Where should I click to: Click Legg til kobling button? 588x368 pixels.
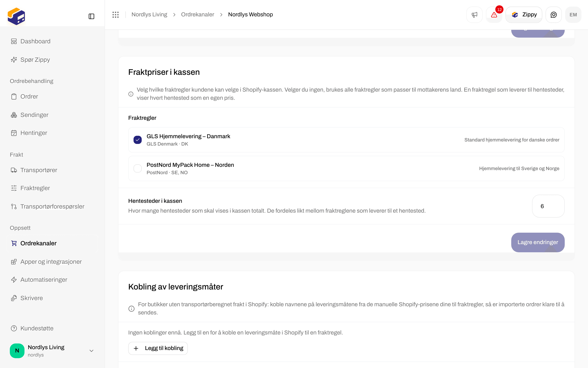click(x=158, y=348)
